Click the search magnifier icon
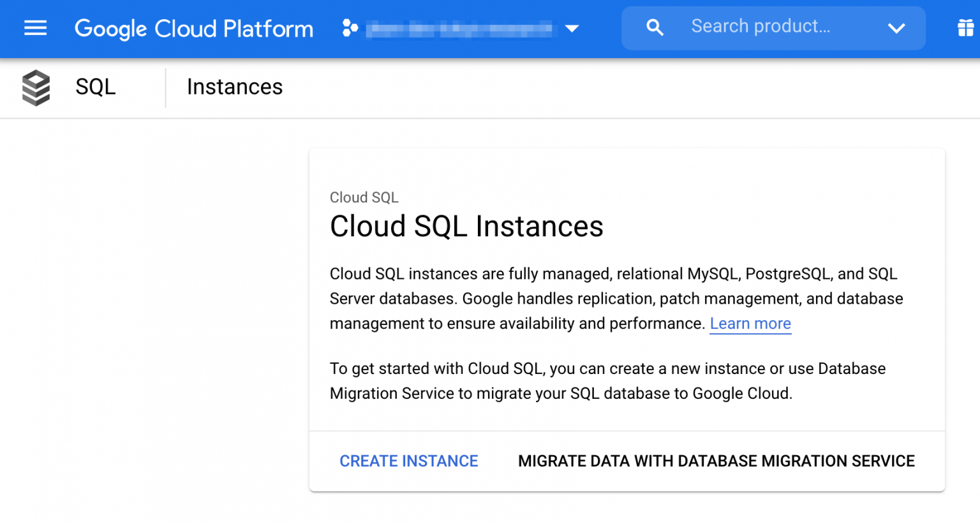980x524 pixels. click(655, 27)
